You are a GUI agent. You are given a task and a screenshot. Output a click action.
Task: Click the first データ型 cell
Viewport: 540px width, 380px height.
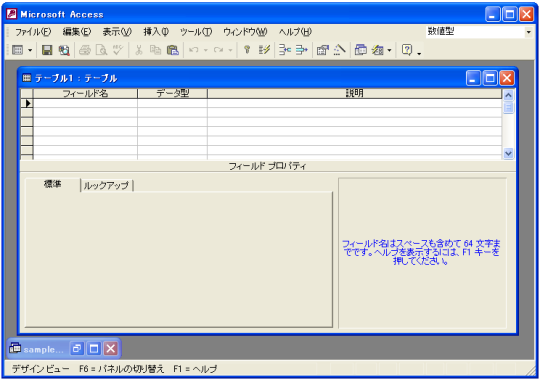point(173,103)
